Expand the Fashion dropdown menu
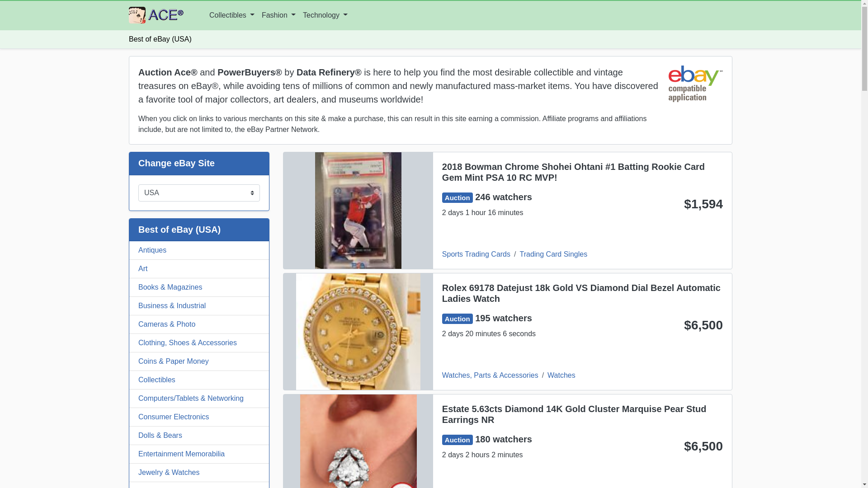This screenshot has height=488, width=868. [x=278, y=15]
